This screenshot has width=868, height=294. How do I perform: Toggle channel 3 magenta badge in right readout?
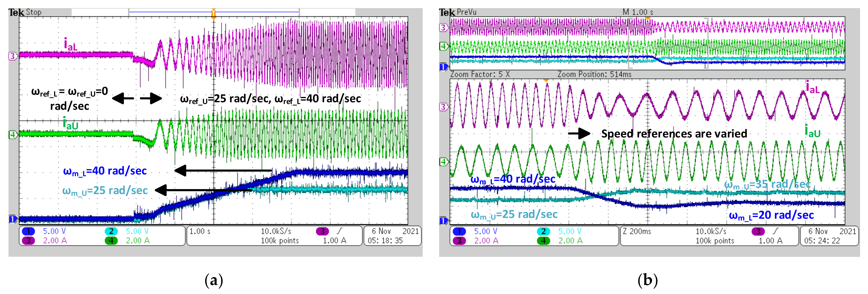tap(459, 241)
